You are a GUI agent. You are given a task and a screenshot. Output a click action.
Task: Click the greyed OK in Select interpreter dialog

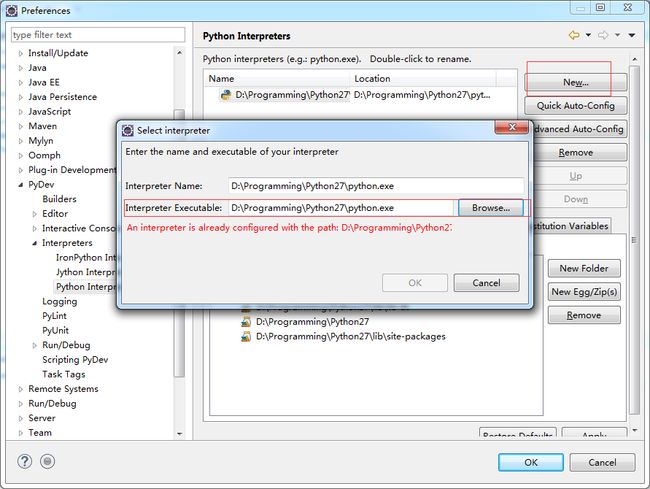[x=415, y=283]
